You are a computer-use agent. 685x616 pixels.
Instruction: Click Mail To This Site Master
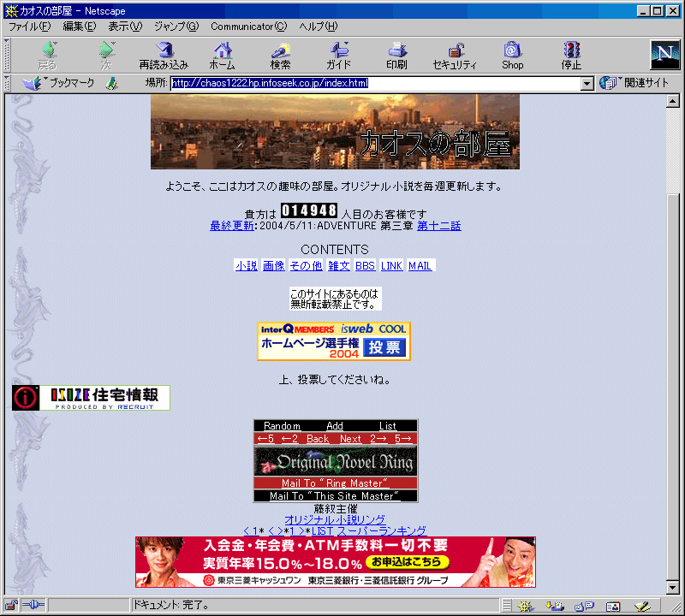point(336,496)
